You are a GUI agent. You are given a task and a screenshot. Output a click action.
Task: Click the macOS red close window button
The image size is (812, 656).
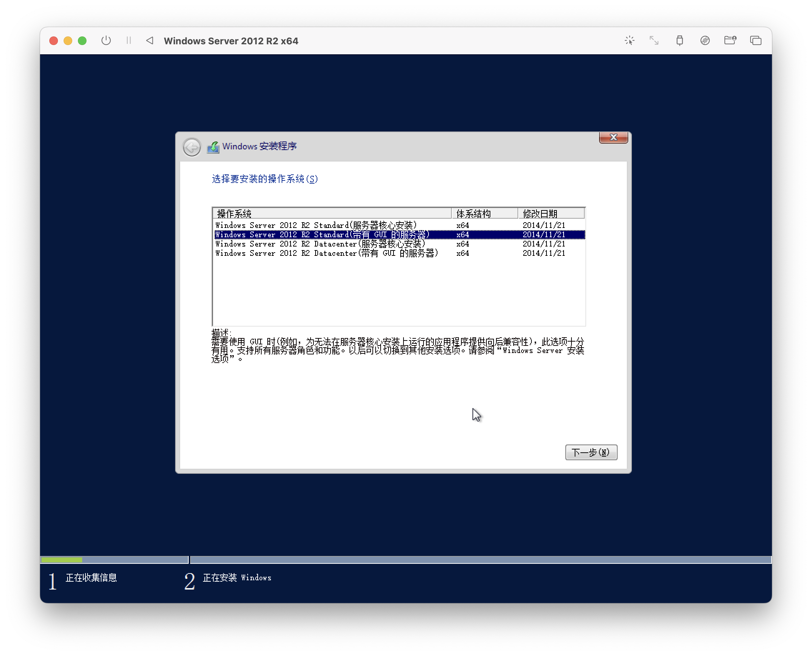tap(54, 40)
